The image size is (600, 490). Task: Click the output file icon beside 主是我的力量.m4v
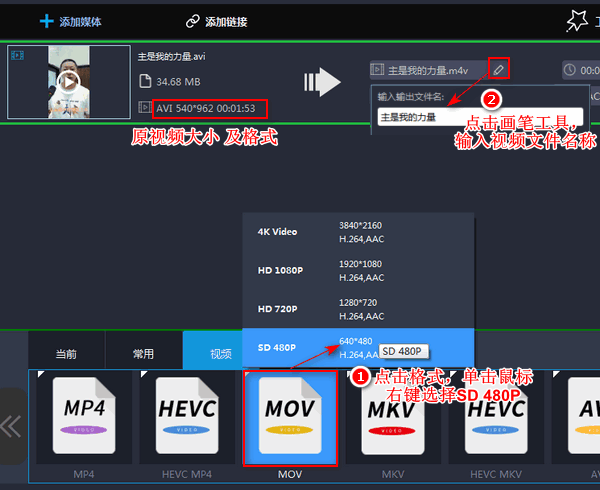click(x=377, y=70)
